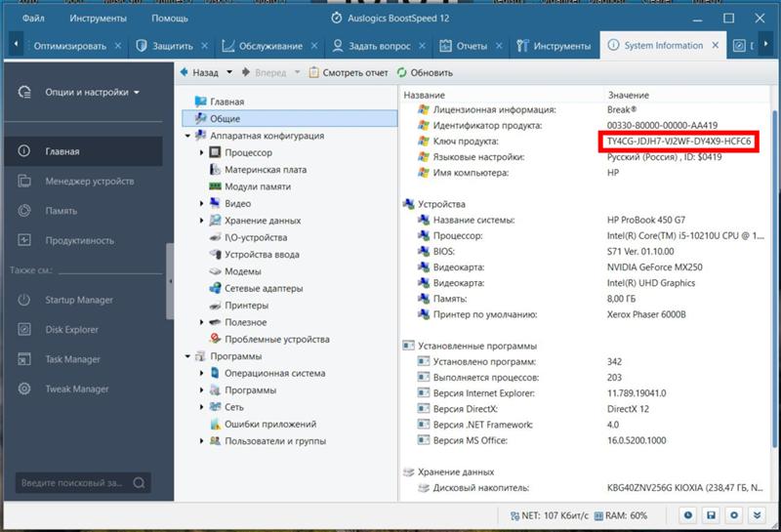Click the sidebar search input field
The width and height of the screenshot is (781, 532).
pyautogui.click(x=72, y=482)
